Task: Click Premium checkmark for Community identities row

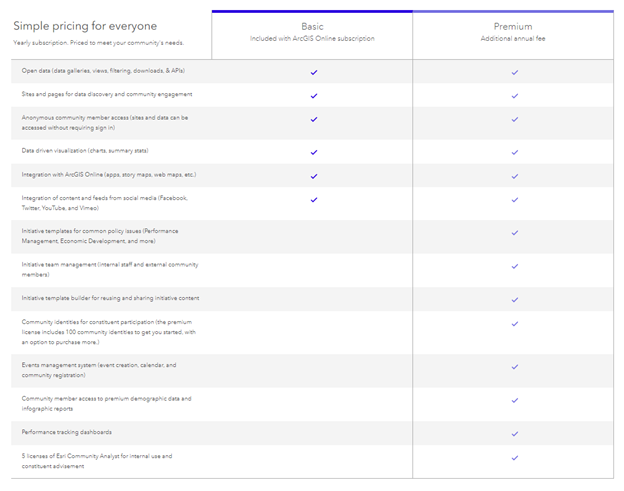Action: [515, 323]
